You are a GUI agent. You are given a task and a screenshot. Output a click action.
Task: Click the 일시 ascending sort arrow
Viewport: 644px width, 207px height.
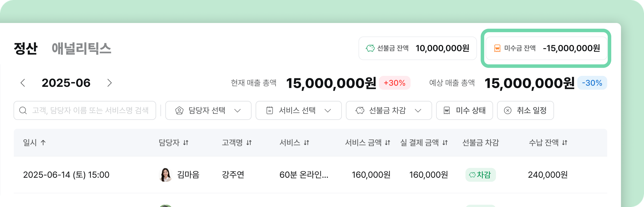point(43,143)
